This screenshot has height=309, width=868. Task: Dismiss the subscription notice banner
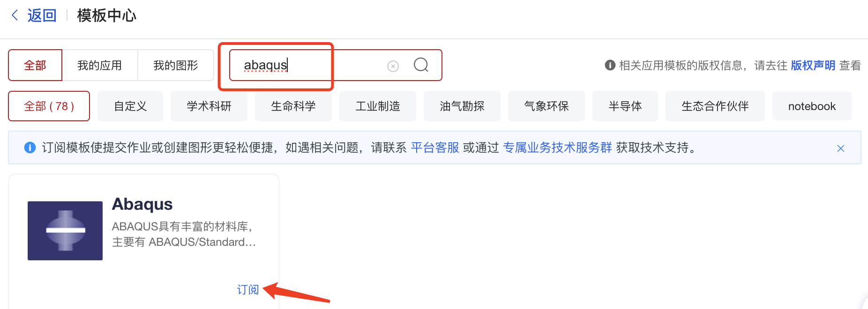point(841,148)
